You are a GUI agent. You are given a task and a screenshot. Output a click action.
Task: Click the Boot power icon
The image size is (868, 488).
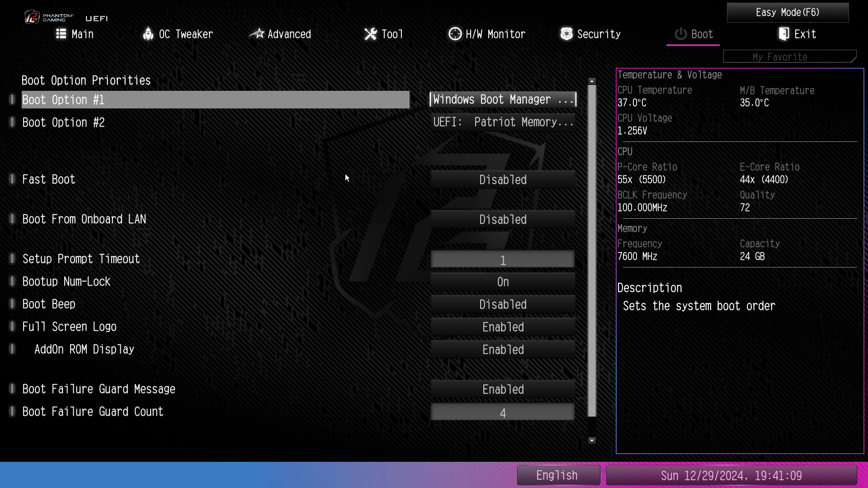point(680,34)
